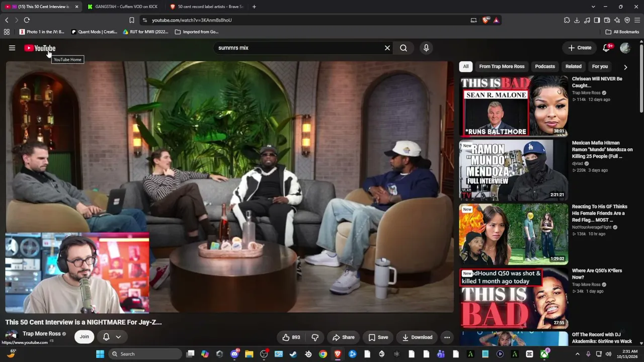Open the three-dot more actions menu
644x362 pixels.
point(447,337)
